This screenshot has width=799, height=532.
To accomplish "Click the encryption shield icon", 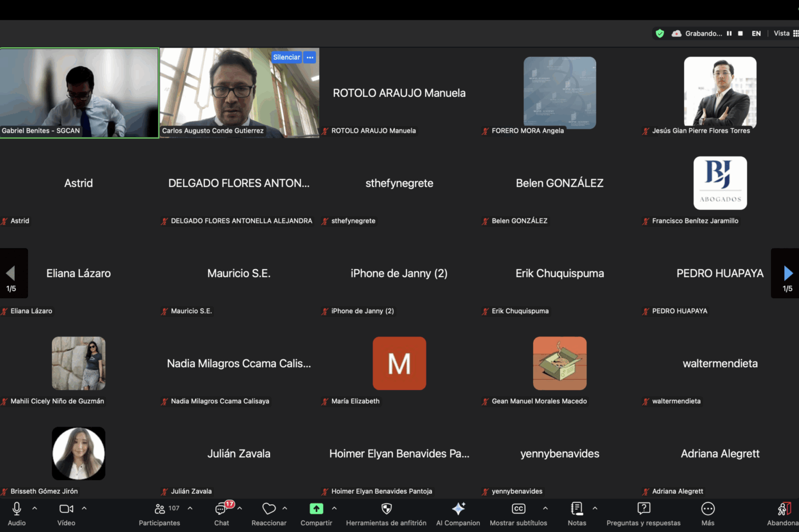I will (660, 34).
